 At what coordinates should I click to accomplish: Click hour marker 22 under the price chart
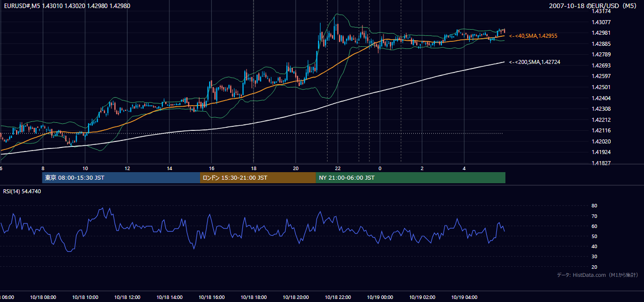338,169
